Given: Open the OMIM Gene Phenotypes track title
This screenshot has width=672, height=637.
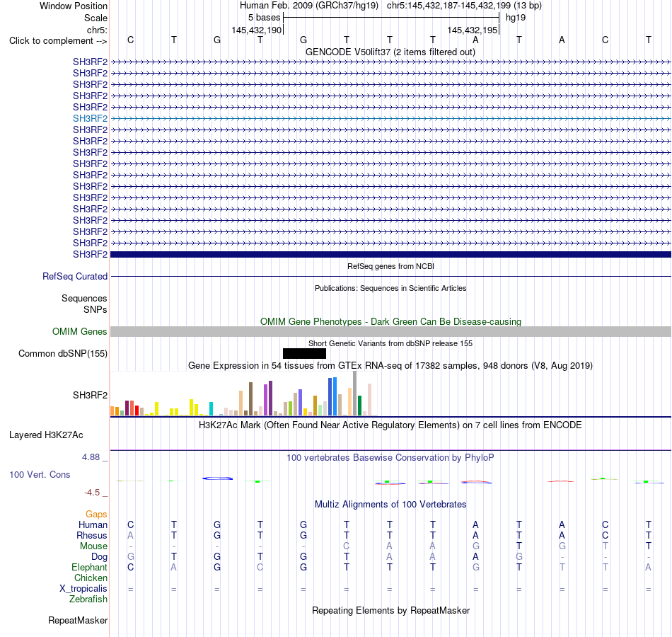Looking at the screenshot, I should pyautogui.click(x=391, y=322).
